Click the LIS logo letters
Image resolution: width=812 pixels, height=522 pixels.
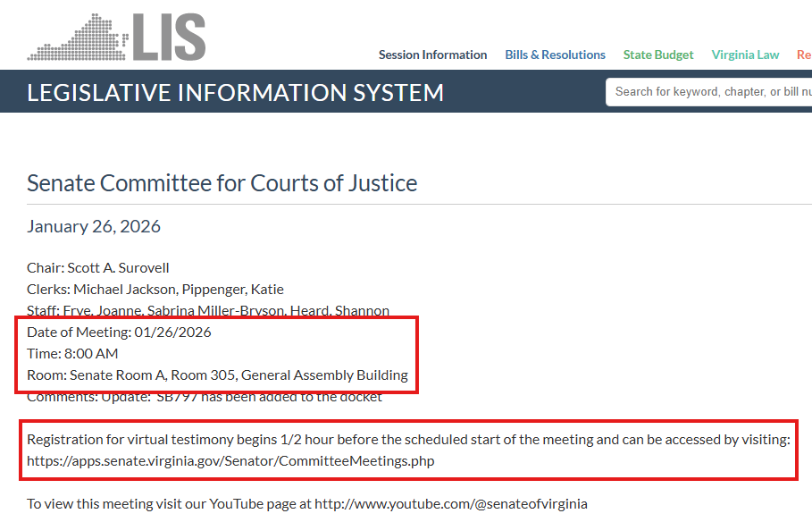[x=169, y=38]
